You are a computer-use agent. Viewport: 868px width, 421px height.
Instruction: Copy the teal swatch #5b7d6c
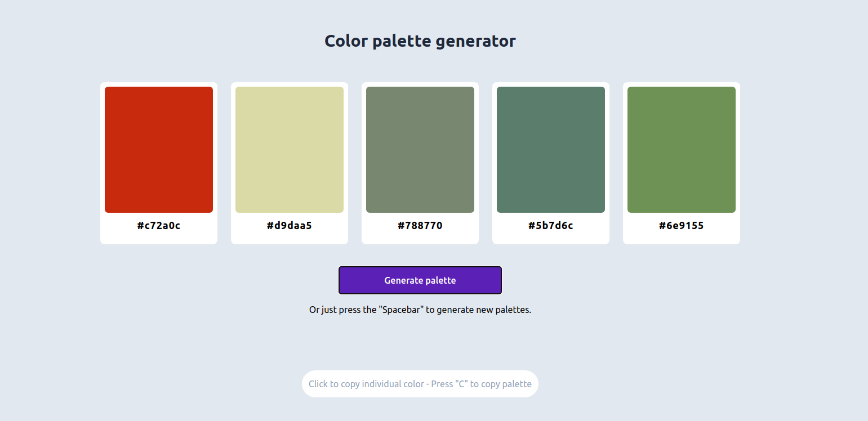(550, 149)
